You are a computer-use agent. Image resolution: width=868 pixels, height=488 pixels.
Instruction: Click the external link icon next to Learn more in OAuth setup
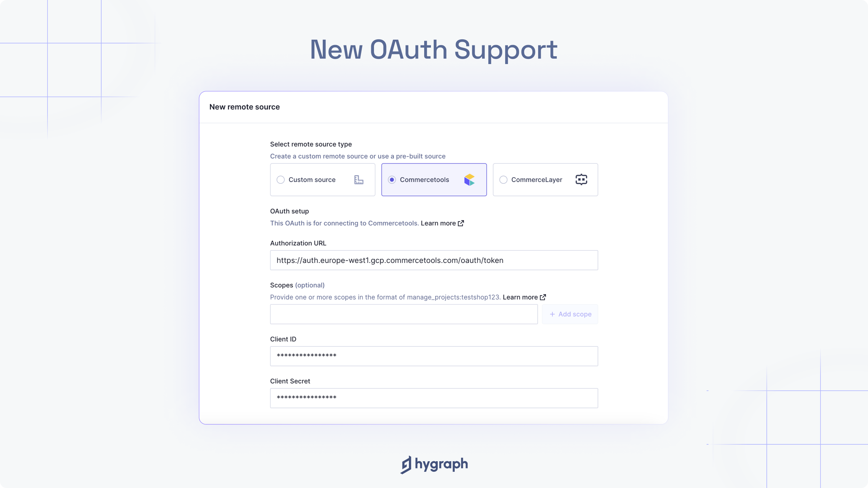coord(461,223)
